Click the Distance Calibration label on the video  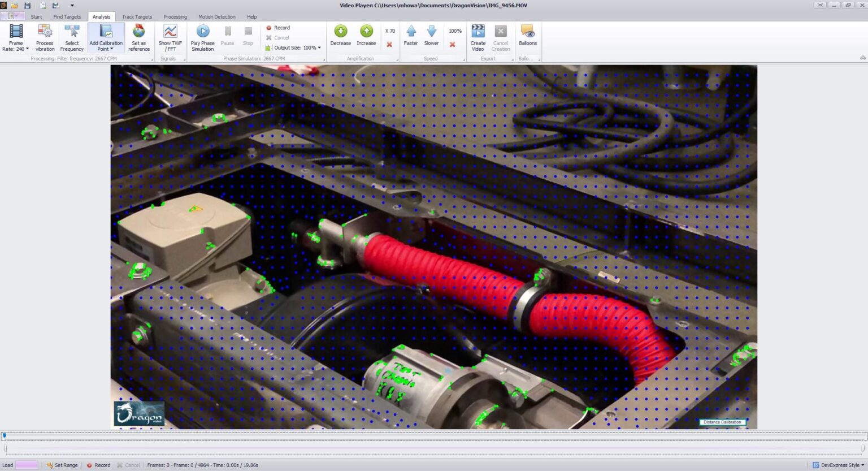pos(723,422)
